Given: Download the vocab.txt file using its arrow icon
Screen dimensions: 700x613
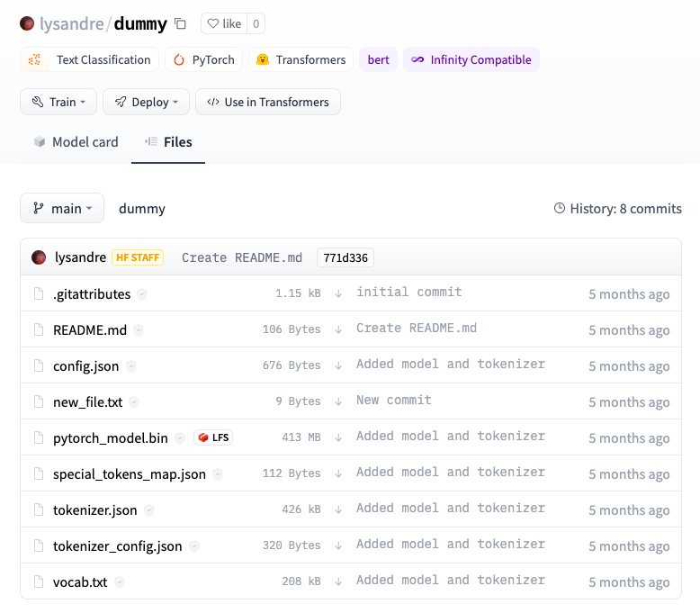Looking at the screenshot, I should 338,581.
